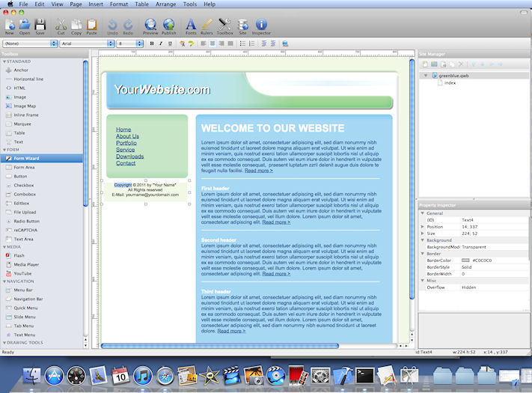Screen dimensions: 532x393
Task: Open the Inspector panel icon
Action: coord(261,26)
